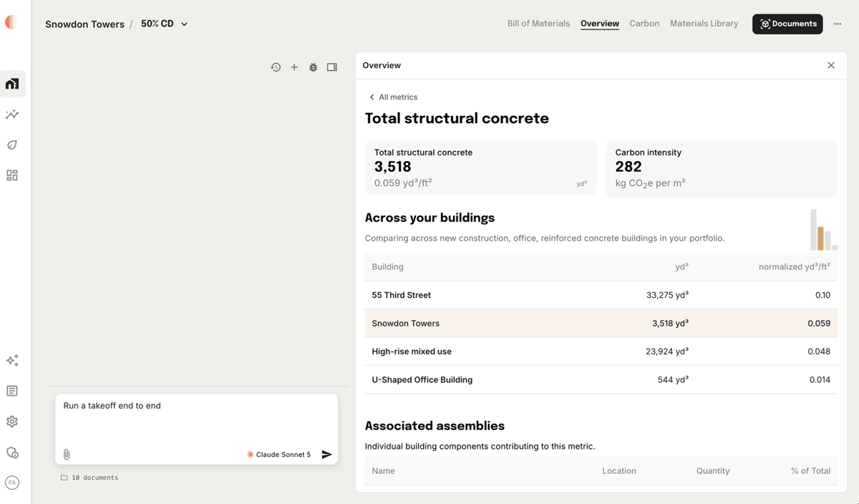Select the Snowdon Towers table row
859x504 pixels.
[601, 324]
